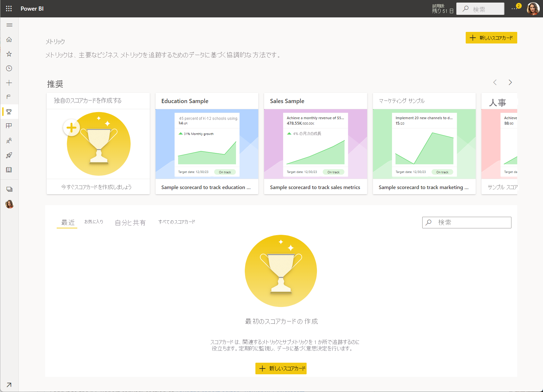Click the top 新しいスコアカード button
The image size is (543, 392).
(x=491, y=38)
